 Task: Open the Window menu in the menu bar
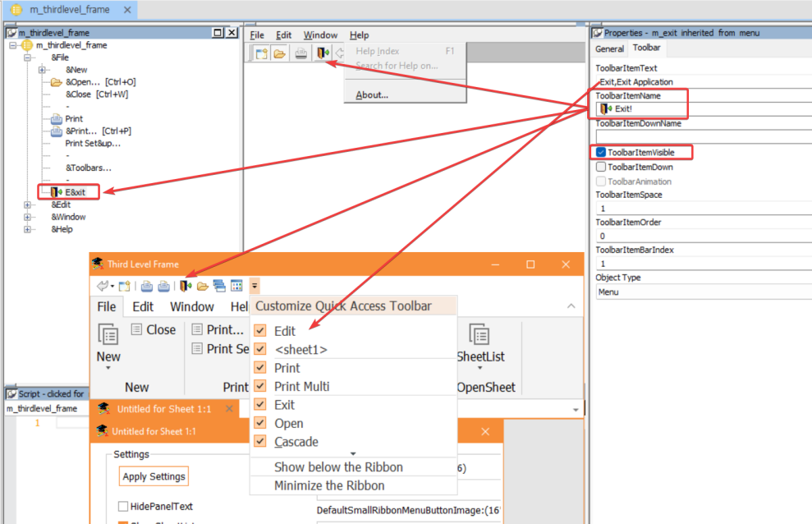click(x=320, y=35)
